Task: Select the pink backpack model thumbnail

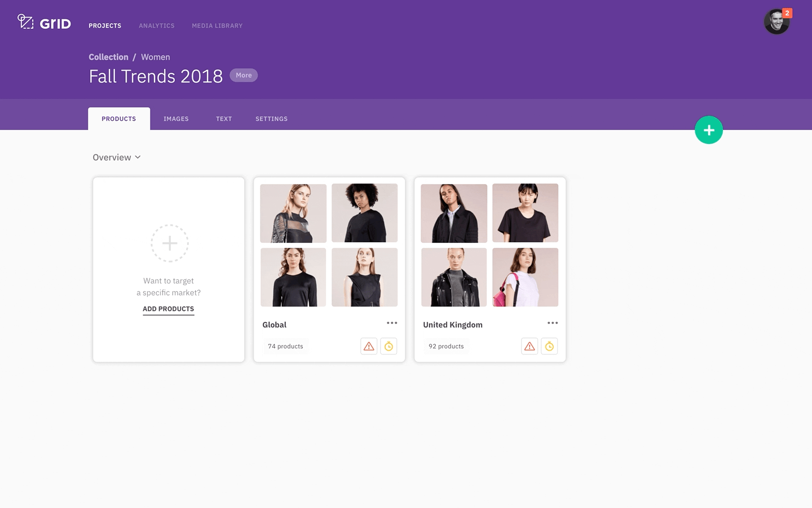Action: click(x=525, y=277)
